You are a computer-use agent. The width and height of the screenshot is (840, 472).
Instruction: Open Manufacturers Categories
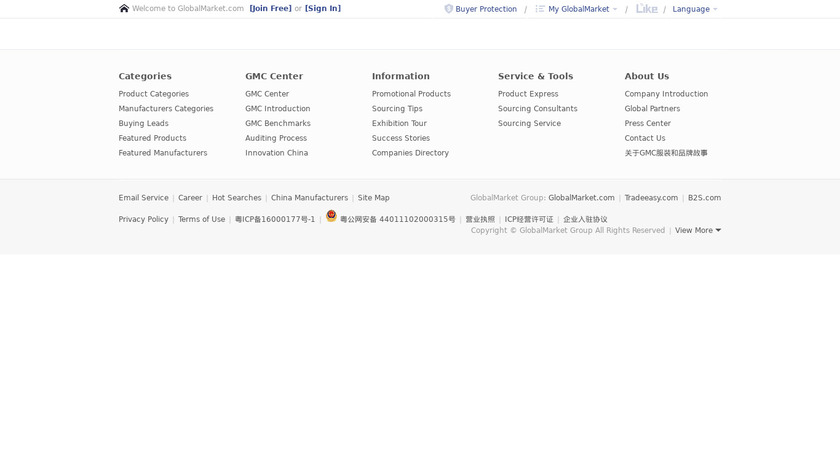166,109
